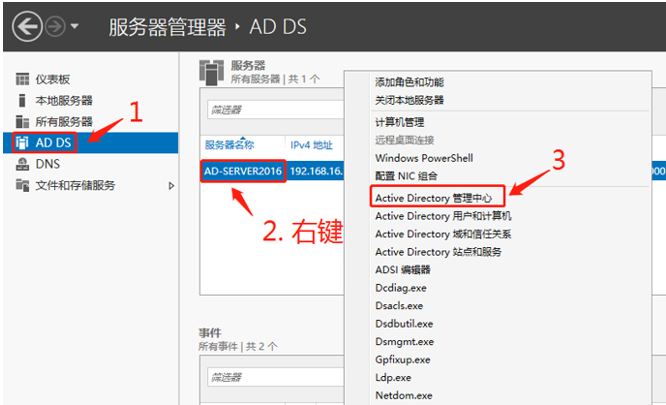This screenshot has height=405, width=666.
Task: Run Dsdbutil.exe from context menu
Action: pyautogui.click(x=404, y=323)
